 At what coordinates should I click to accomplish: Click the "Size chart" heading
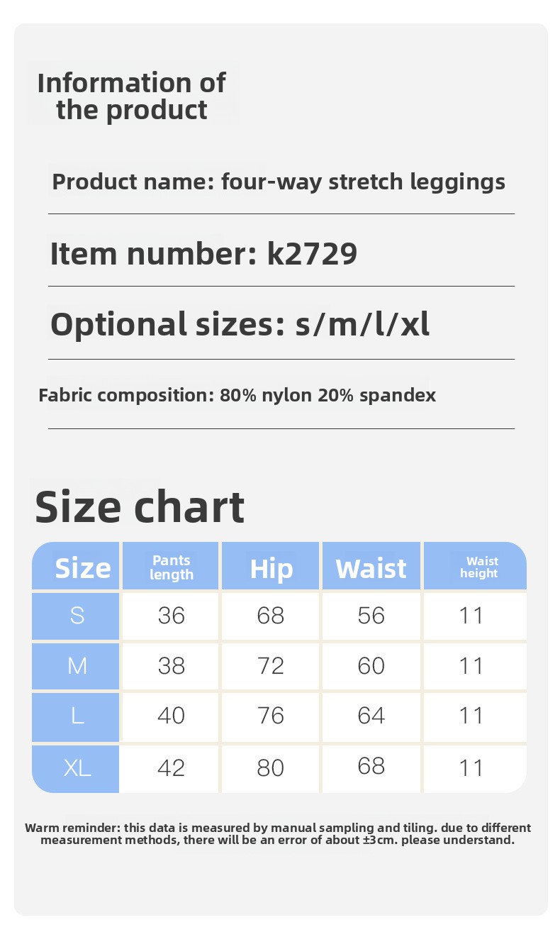coord(140,506)
